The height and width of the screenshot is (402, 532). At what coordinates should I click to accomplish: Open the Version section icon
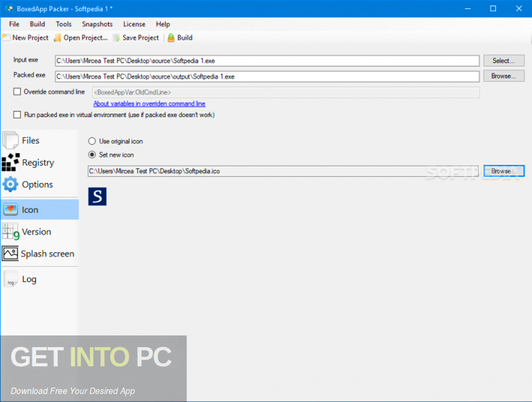coord(11,232)
